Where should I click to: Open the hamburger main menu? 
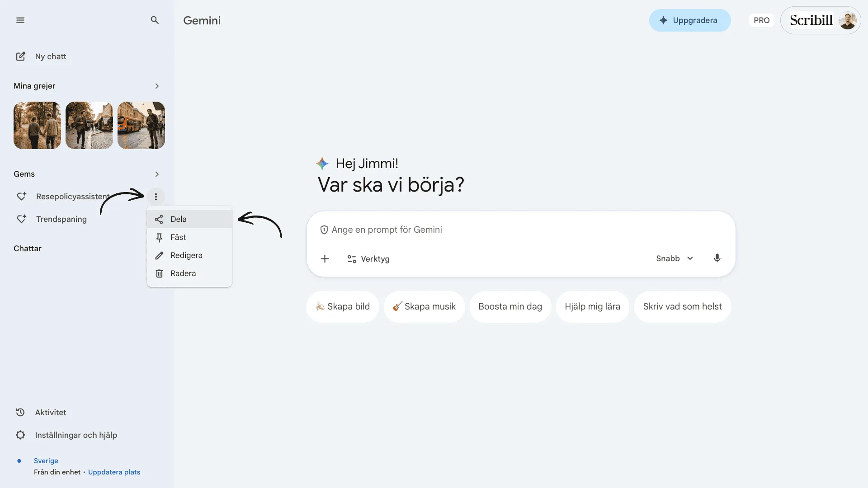(x=20, y=20)
